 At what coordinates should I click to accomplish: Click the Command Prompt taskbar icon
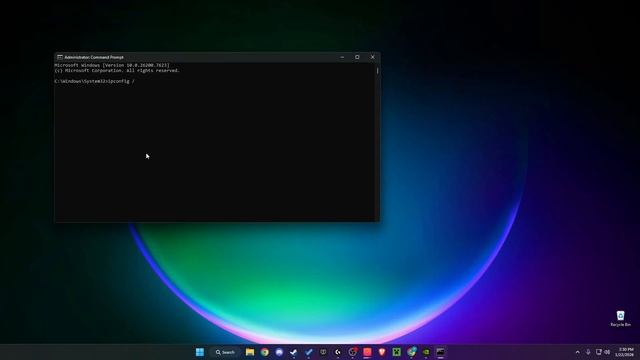click(440, 352)
